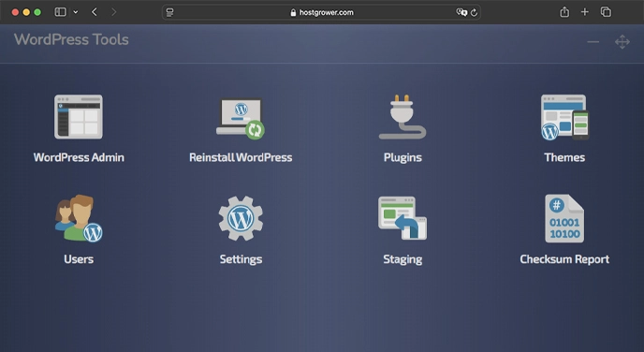
Task: Click the WordPress Admin label
Action: 79,157
